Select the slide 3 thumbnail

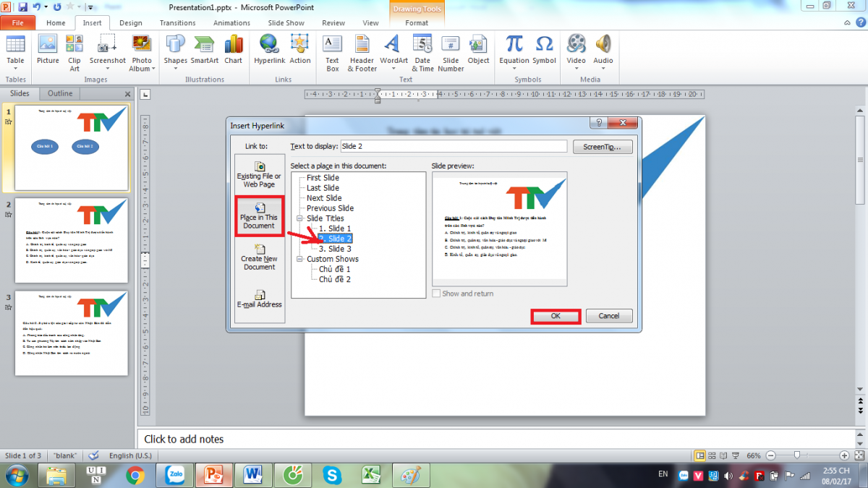pos(71,333)
